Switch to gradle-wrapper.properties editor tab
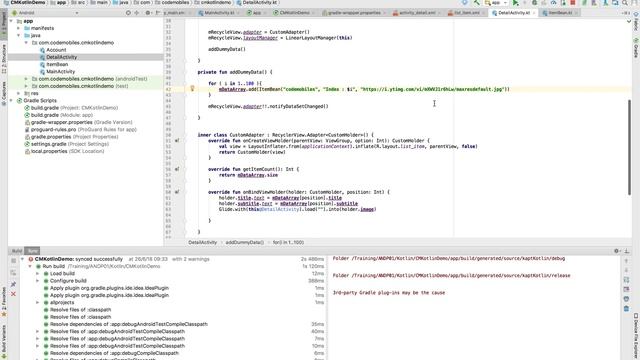 point(354,13)
